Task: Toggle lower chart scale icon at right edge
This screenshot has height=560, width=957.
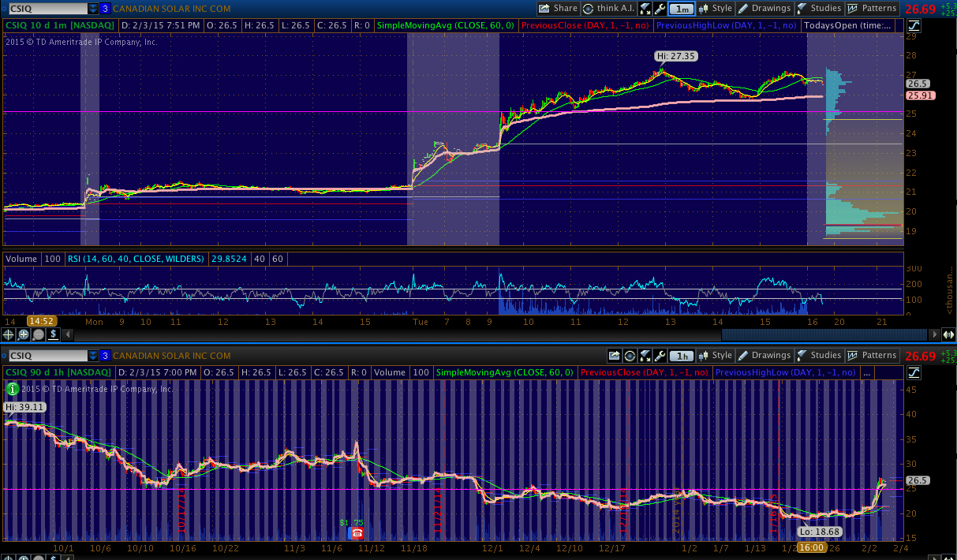Action: 913,372
